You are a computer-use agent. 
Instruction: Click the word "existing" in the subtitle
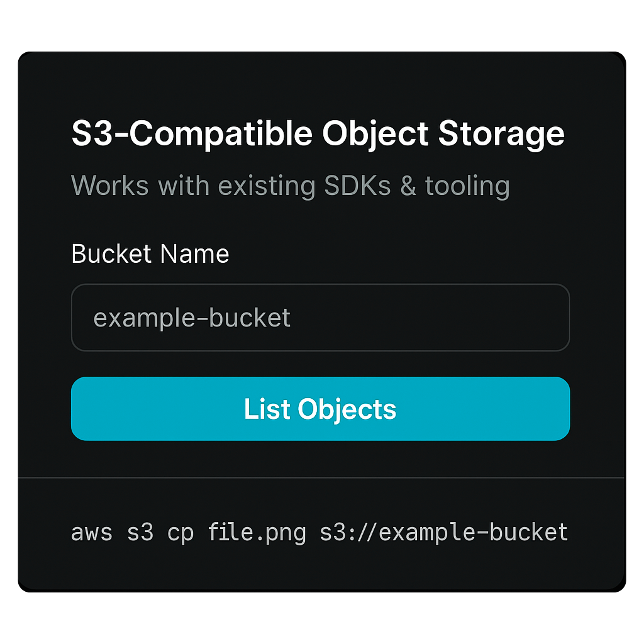pos(267,186)
